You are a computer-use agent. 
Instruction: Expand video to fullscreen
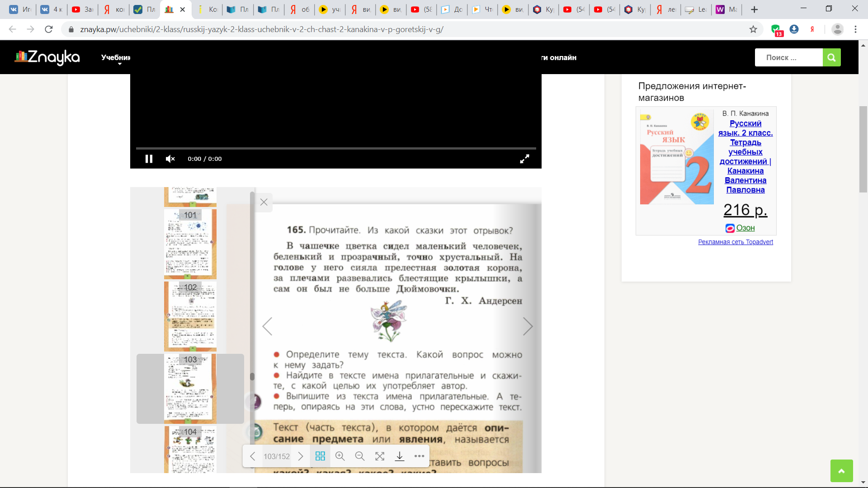(524, 159)
